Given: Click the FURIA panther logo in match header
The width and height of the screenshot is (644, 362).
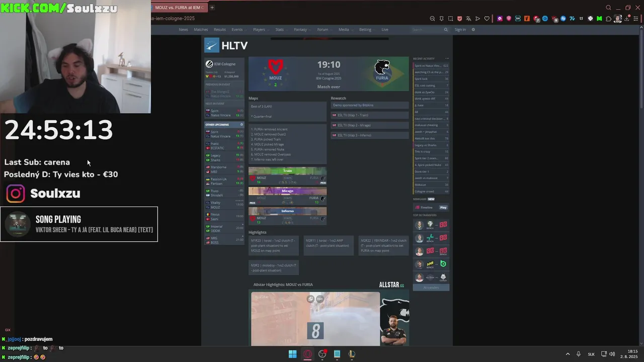Looking at the screenshot, I should [x=382, y=67].
